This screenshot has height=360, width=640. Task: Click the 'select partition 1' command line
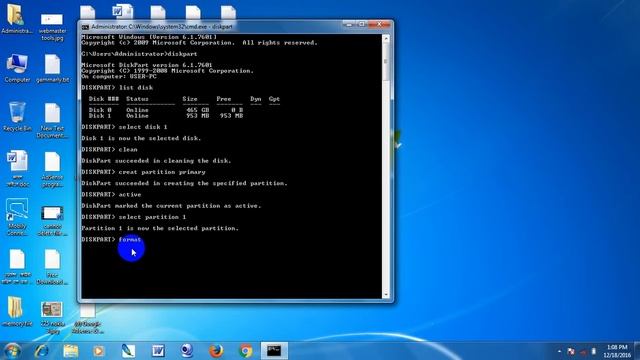(133, 217)
